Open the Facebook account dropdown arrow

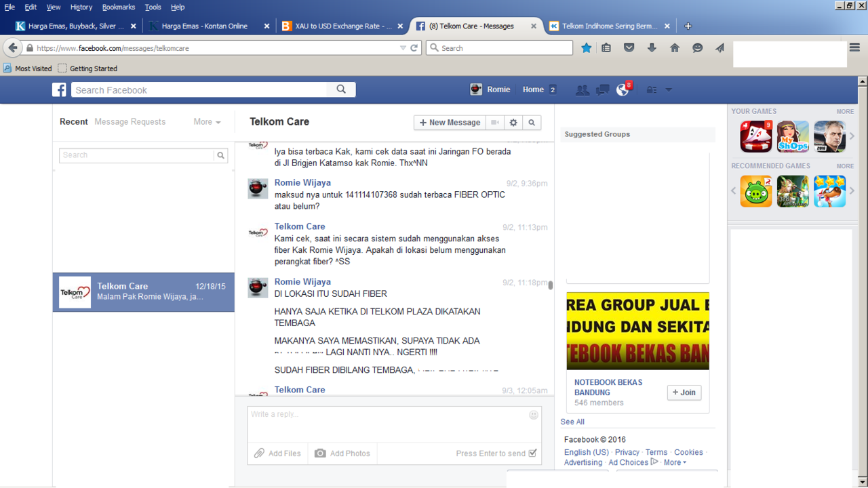click(669, 89)
